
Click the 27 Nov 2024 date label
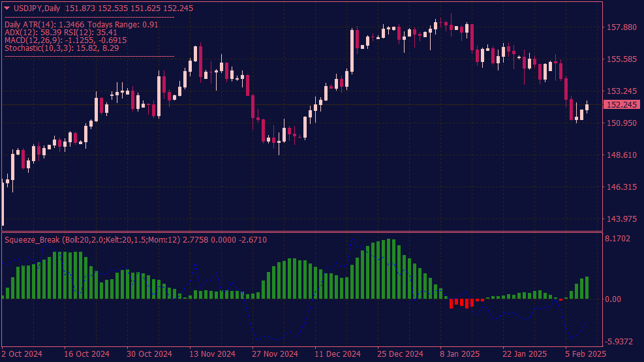275,354
